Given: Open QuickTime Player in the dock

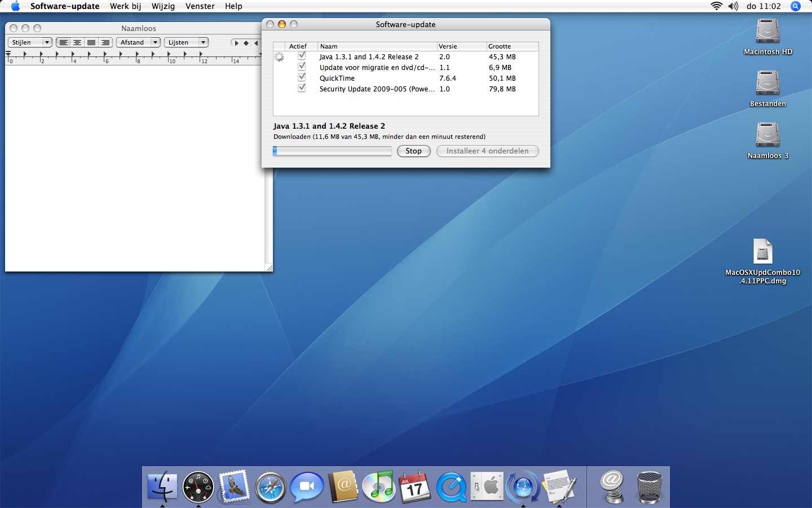Looking at the screenshot, I should [451, 487].
